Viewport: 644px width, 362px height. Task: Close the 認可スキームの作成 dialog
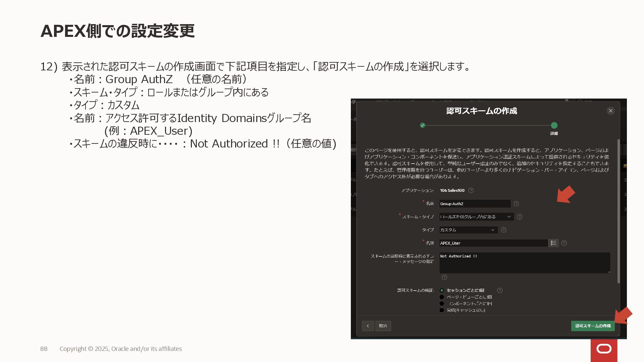coord(610,111)
